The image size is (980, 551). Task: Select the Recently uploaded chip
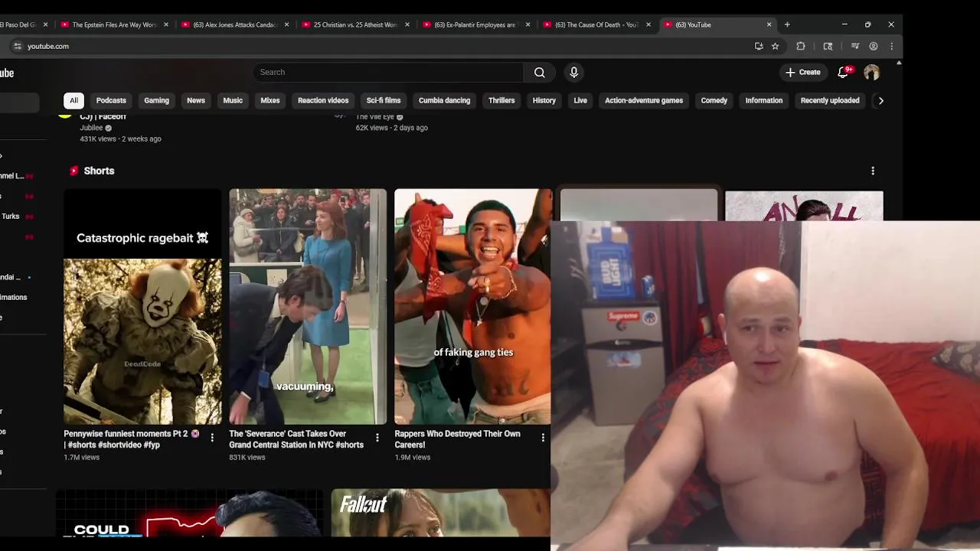coord(830,100)
